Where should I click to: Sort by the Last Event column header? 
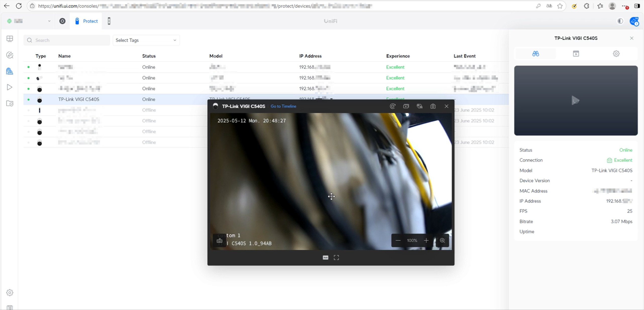pyautogui.click(x=465, y=56)
